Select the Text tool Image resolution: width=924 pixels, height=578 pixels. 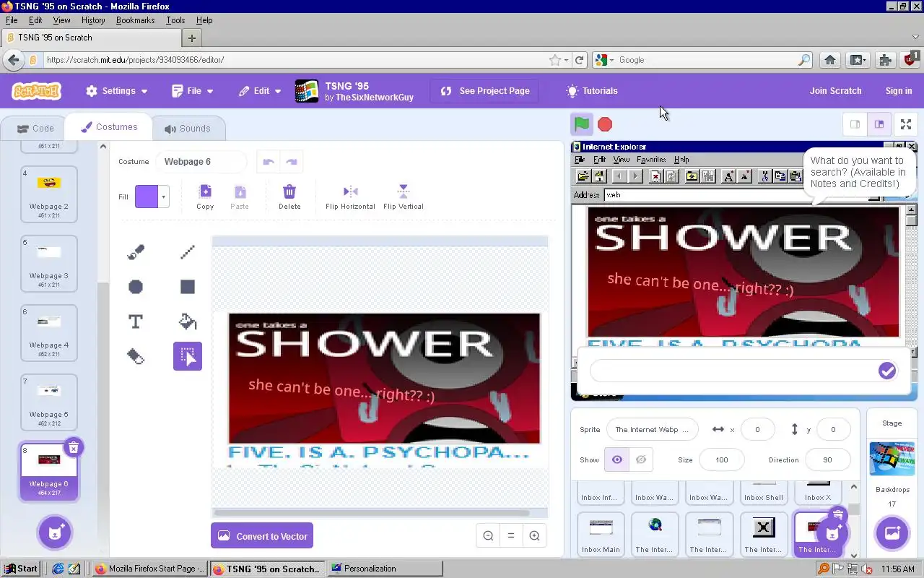pos(136,322)
